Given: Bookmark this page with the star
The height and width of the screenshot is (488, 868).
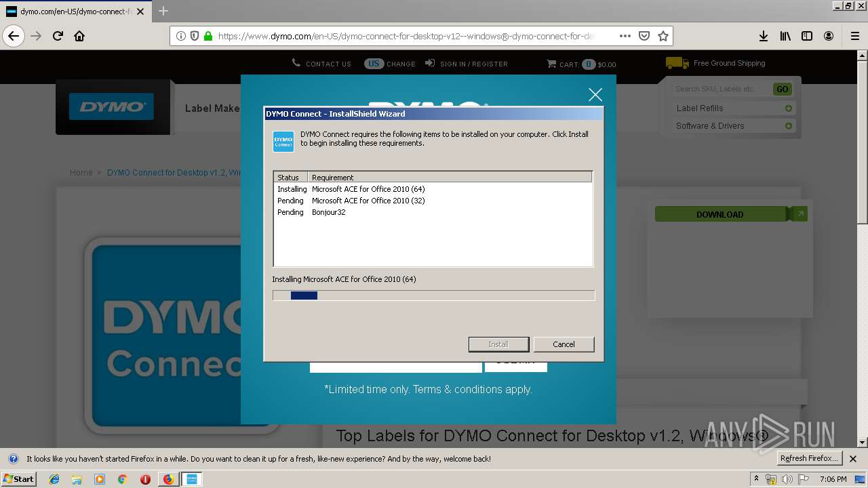Looking at the screenshot, I should tap(663, 36).
